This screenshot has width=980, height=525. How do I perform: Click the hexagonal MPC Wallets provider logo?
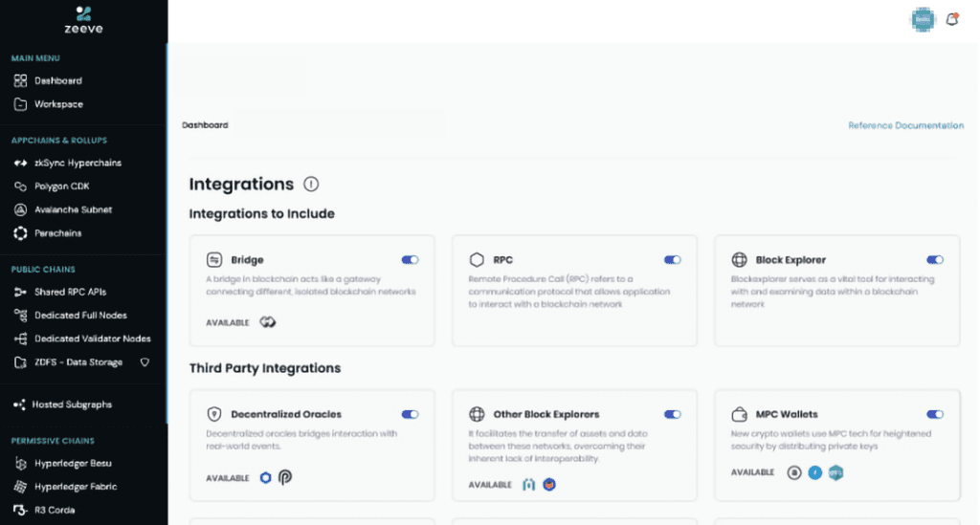click(836, 472)
